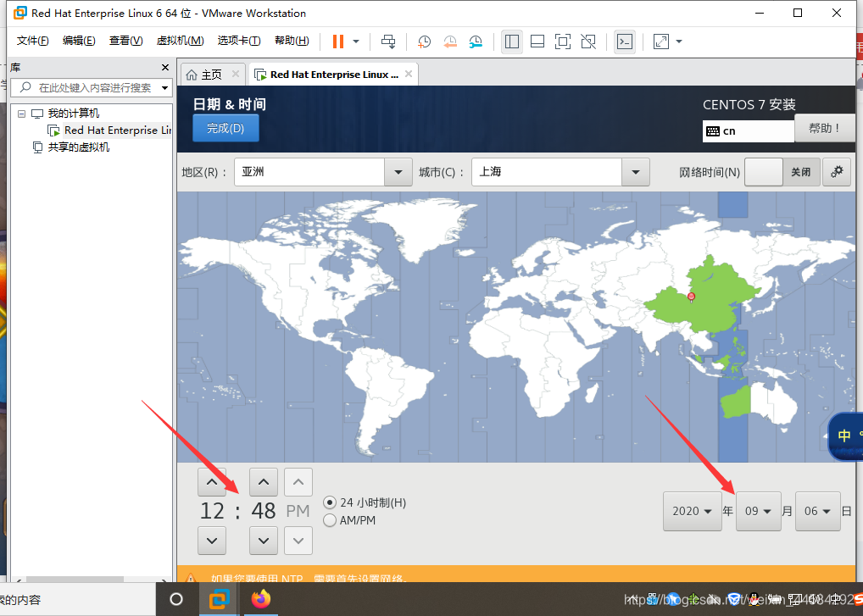Click the send Ctrl+Alt+Del icon

pyautogui.click(x=388, y=42)
